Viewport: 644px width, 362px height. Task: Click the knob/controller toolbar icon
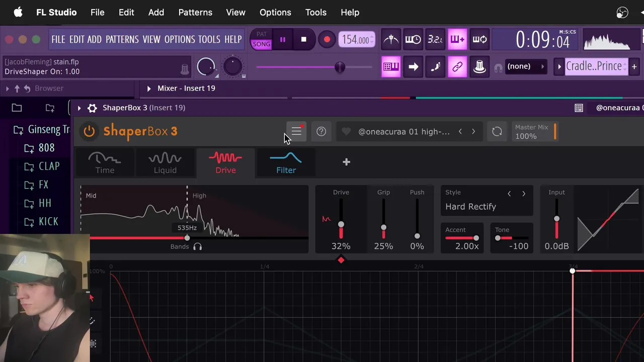click(x=479, y=66)
